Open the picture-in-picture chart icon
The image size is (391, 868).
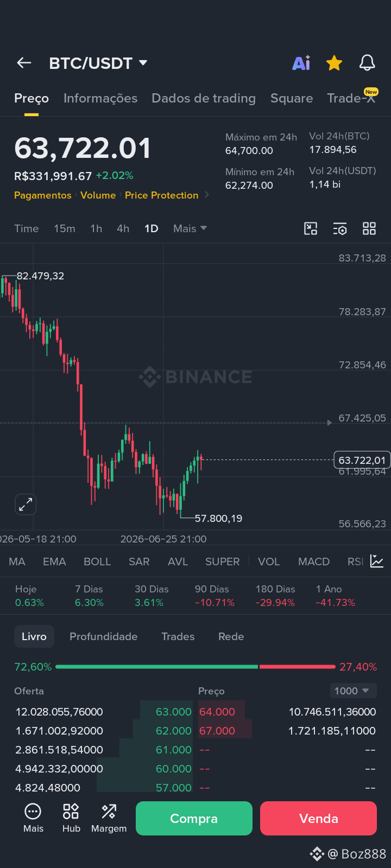(x=311, y=228)
